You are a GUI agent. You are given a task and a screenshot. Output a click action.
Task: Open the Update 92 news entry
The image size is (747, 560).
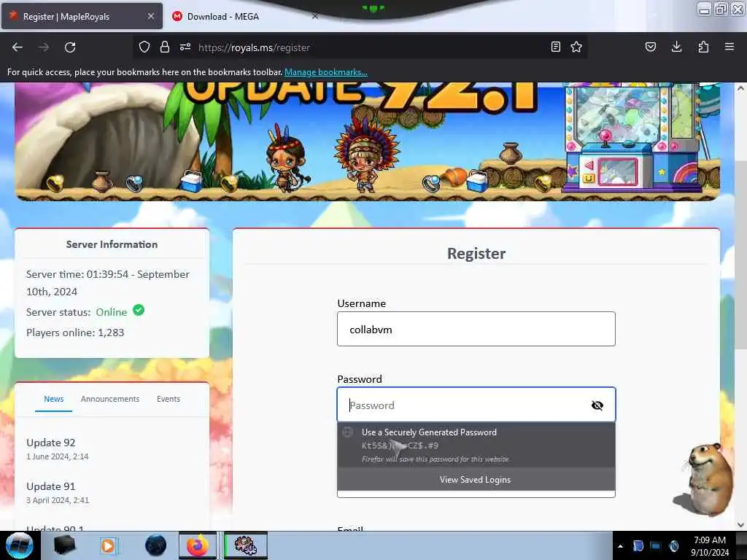[x=51, y=443]
